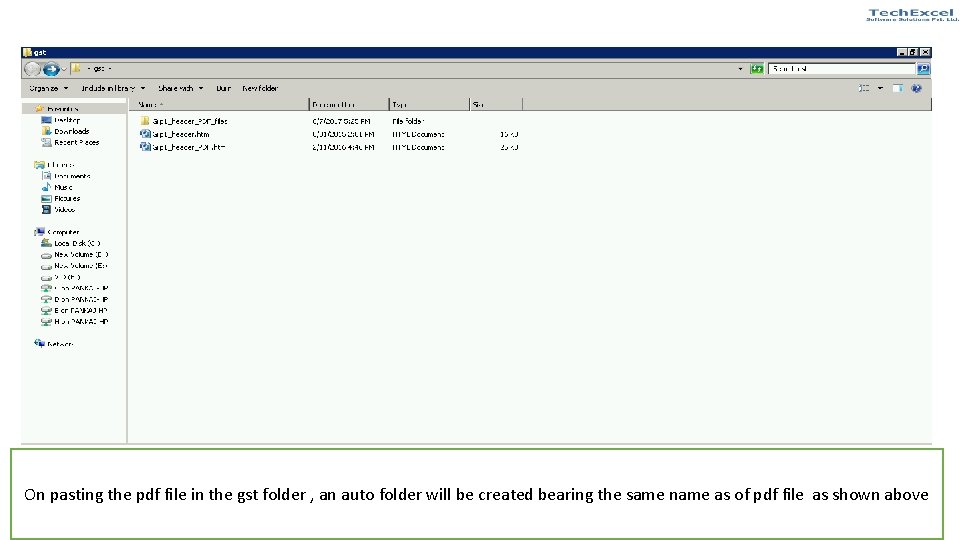Image resolution: width=960 pixels, height=540 pixels.
Task: Click the blue Forward arrow button
Action: [51, 69]
